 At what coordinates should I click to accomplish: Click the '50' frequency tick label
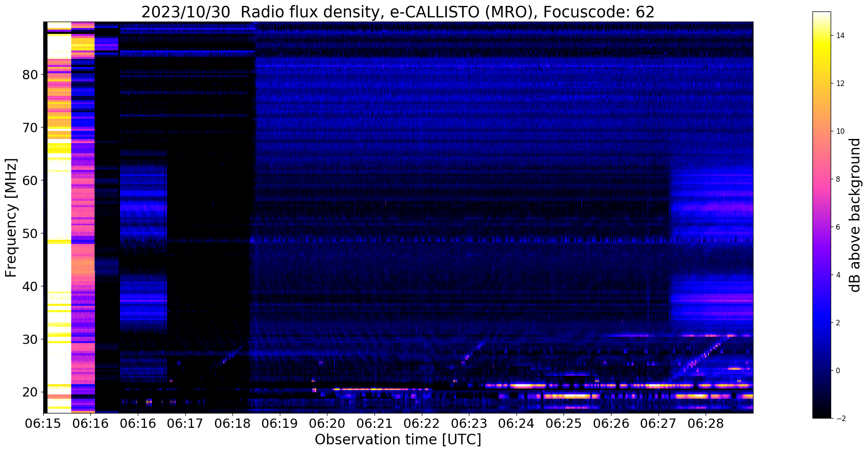30,233
